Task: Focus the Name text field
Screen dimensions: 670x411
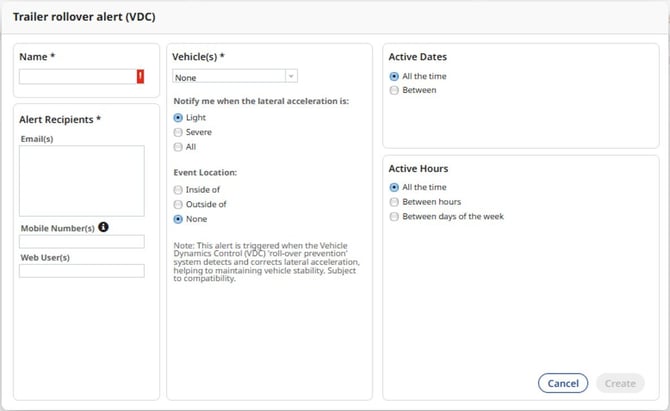Action: click(x=76, y=76)
